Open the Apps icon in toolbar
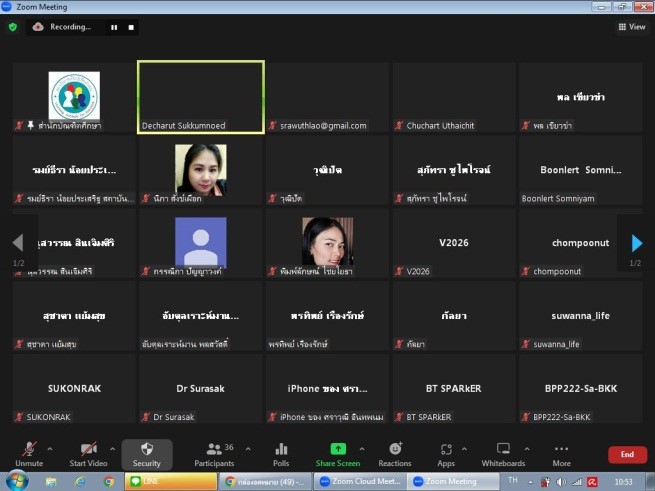The image size is (655, 491). (x=446, y=450)
